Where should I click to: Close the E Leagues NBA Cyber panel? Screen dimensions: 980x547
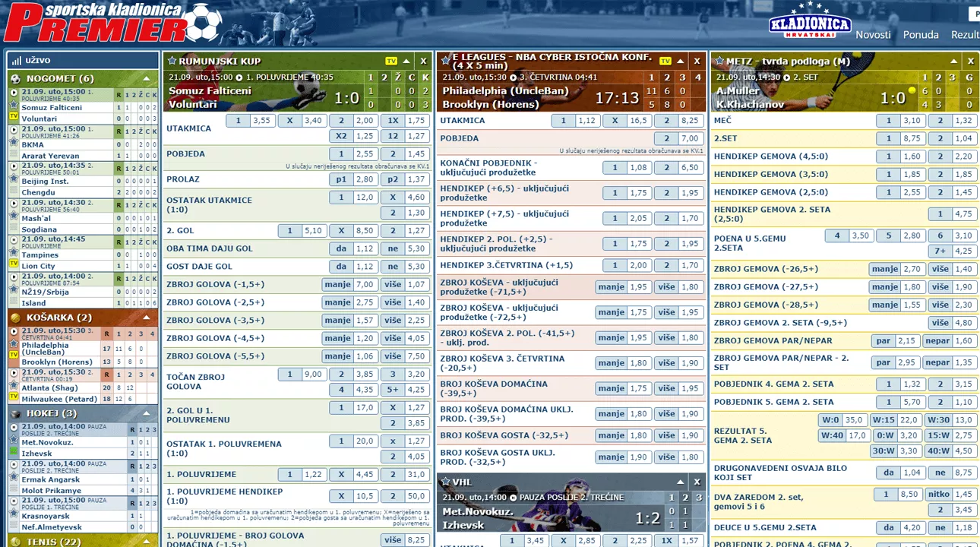click(x=697, y=61)
